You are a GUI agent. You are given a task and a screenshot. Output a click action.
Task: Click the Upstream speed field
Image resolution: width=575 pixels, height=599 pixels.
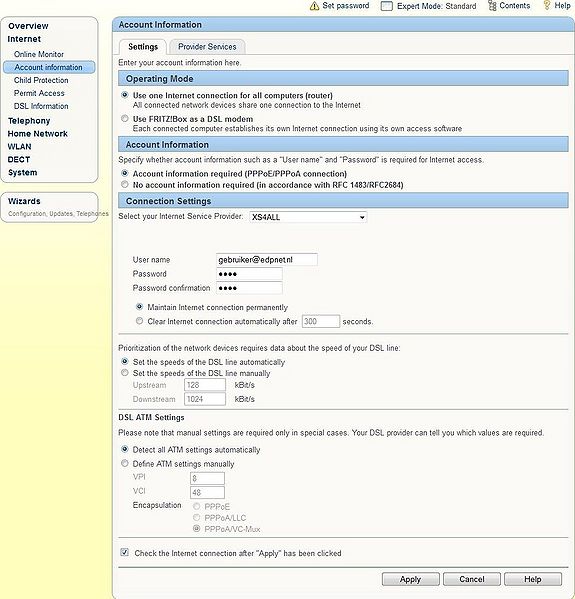pyautogui.click(x=205, y=385)
